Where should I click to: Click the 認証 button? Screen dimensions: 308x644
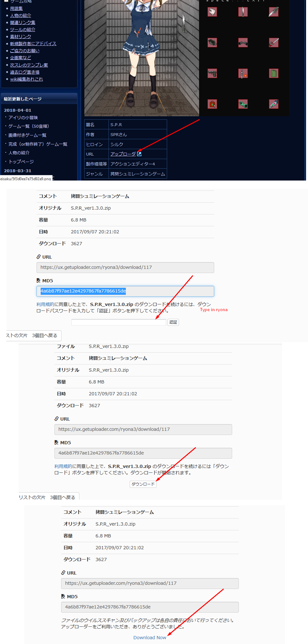click(x=173, y=322)
